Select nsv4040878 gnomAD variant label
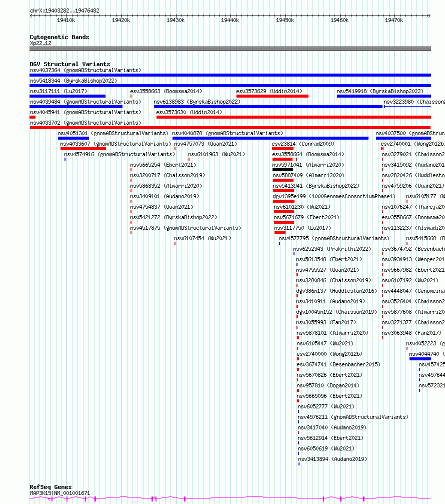The height and width of the screenshot is (504, 445). coord(227,133)
